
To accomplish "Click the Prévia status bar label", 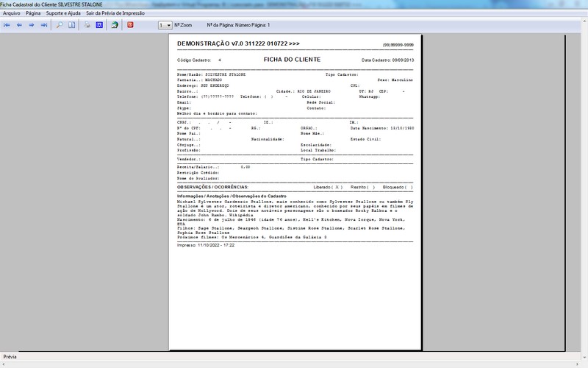I will click(10, 357).
